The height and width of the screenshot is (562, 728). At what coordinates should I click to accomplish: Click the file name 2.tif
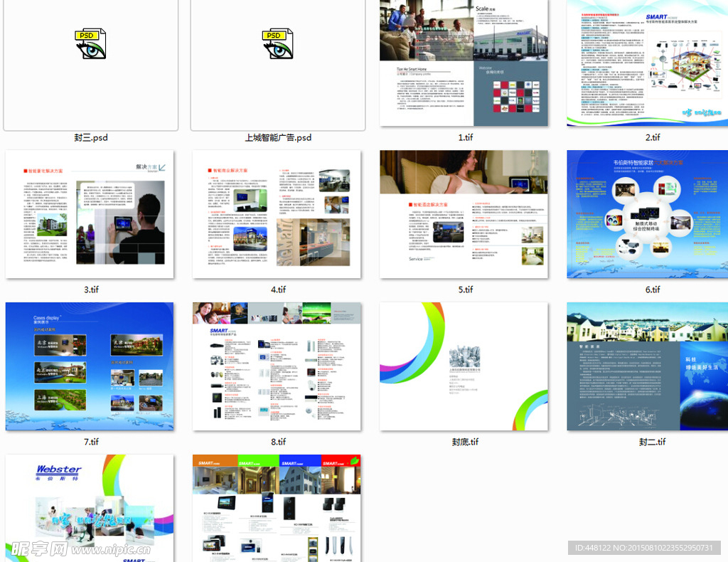pyautogui.click(x=653, y=137)
